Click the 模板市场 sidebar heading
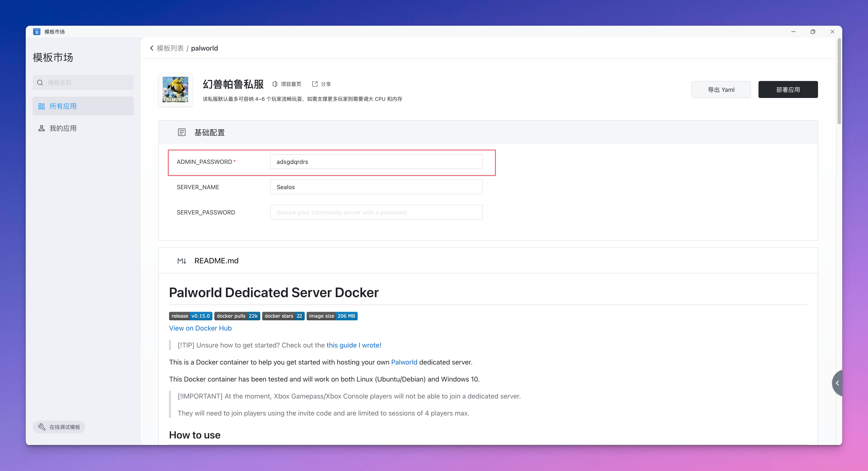The width and height of the screenshot is (868, 471). [53, 57]
